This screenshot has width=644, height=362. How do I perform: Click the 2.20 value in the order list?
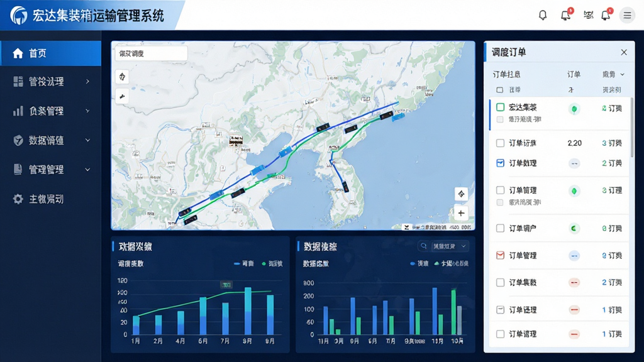pos(575,143)
